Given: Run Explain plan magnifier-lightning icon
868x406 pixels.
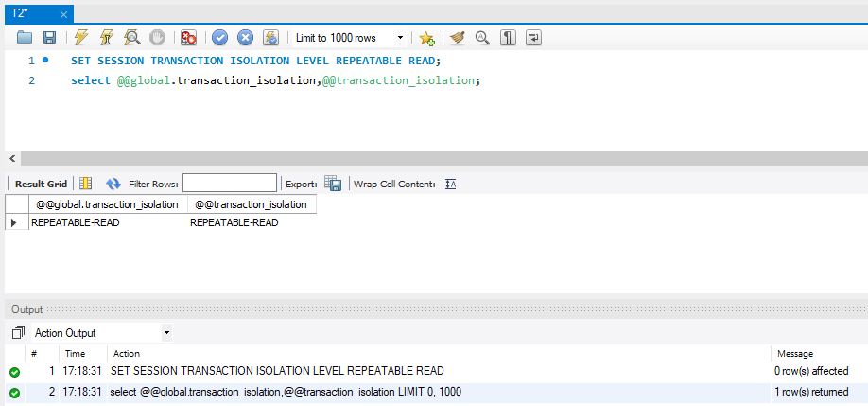Looking at the screenshot, I should (x=131, y=38).
